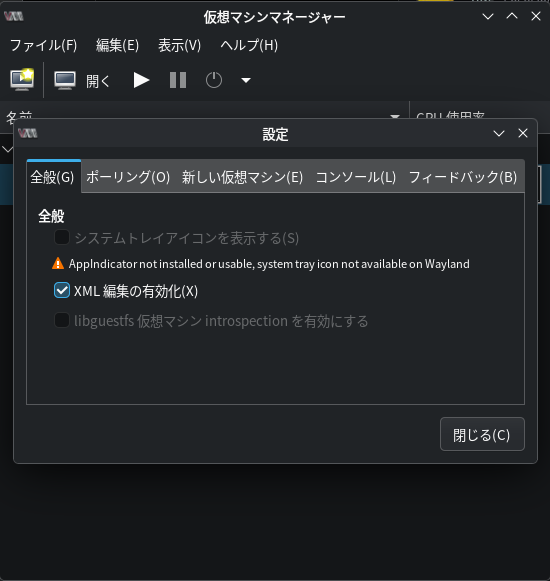Viewport: 550px width, 581px height.
Task: Click the 名前 column sort arrow
Action: [x=395, y=116]
